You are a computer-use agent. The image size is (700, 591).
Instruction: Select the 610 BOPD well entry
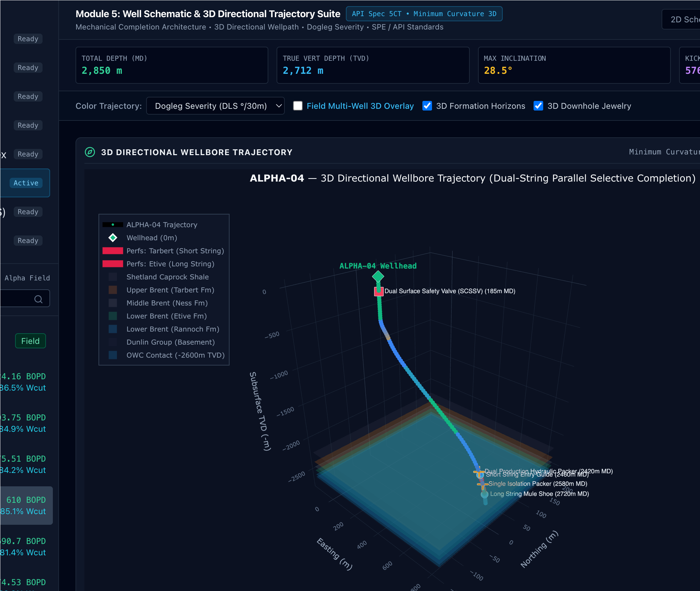(x=26, y=505)
